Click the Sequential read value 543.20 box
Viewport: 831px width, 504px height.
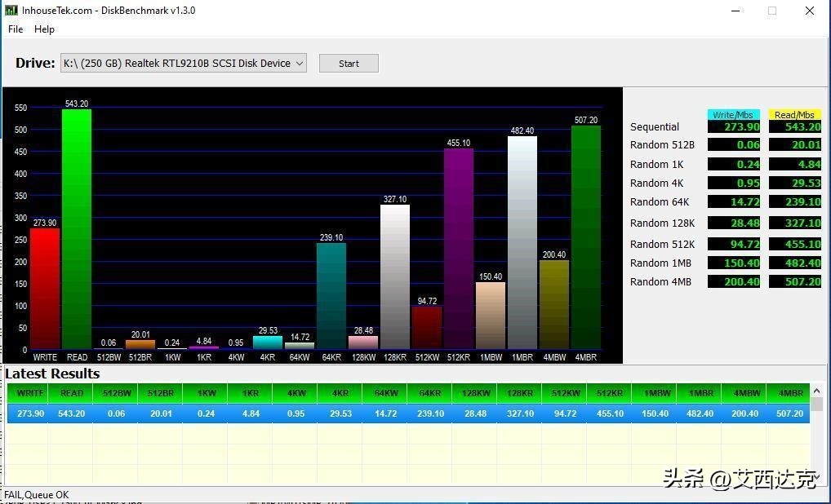click(794, 127)
